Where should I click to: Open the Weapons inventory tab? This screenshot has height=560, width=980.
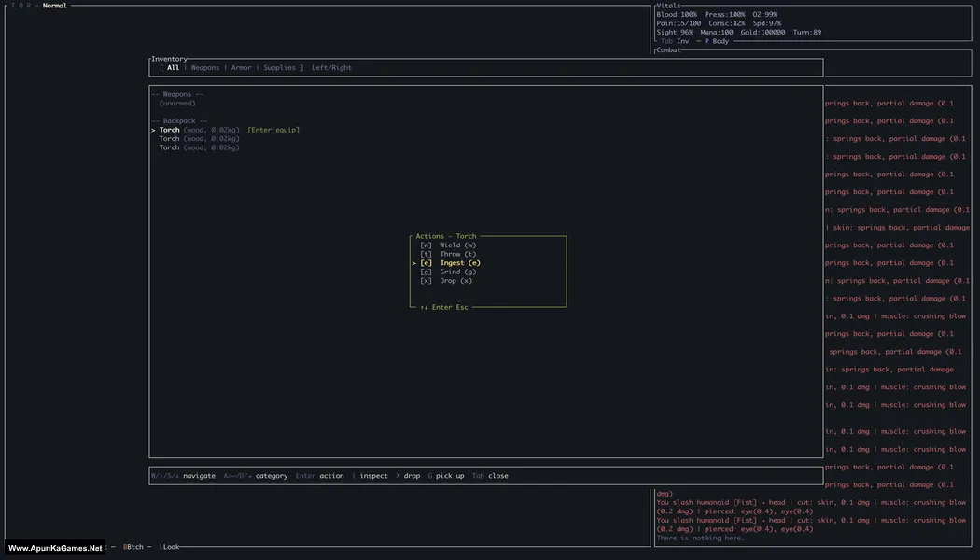pos(205,68)
